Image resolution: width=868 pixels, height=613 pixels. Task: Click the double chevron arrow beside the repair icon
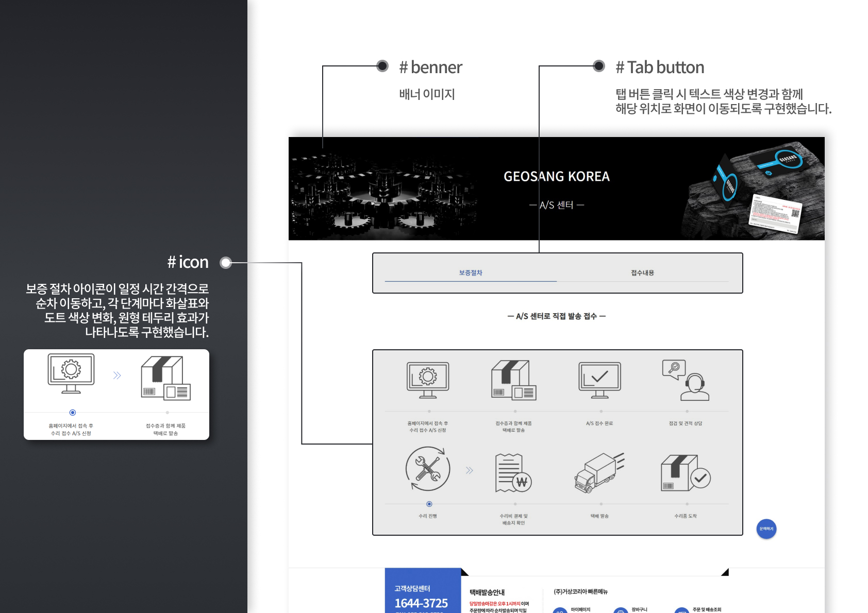pyautogui.click(x=470, y=470)
